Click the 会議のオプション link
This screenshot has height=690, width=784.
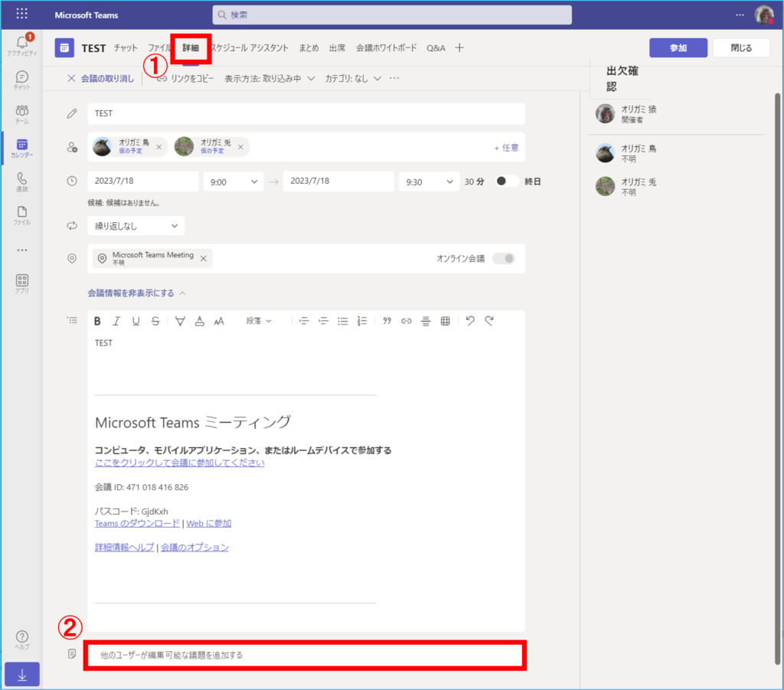194,548
